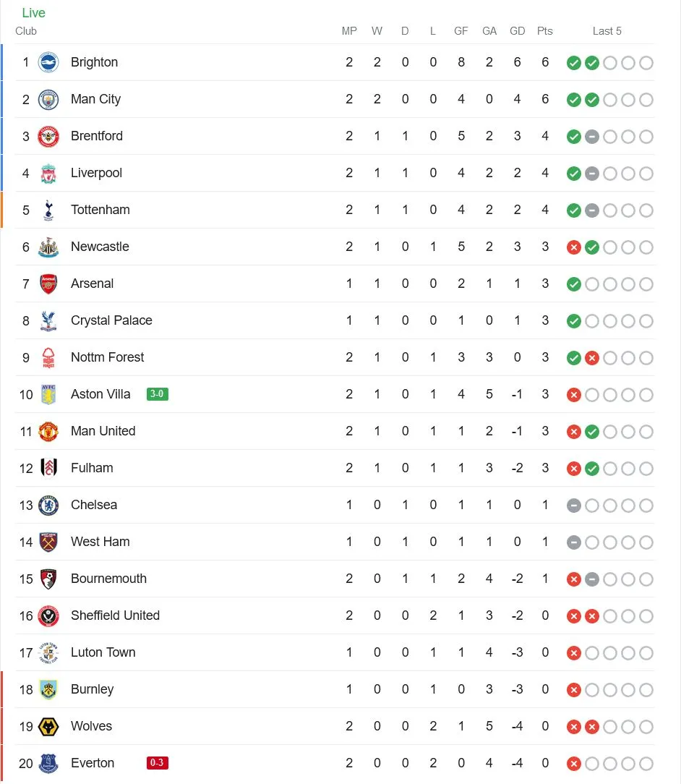Open Everton's live 0-3 score badge
The image size is (681, 784).
[x=157, y=763]
